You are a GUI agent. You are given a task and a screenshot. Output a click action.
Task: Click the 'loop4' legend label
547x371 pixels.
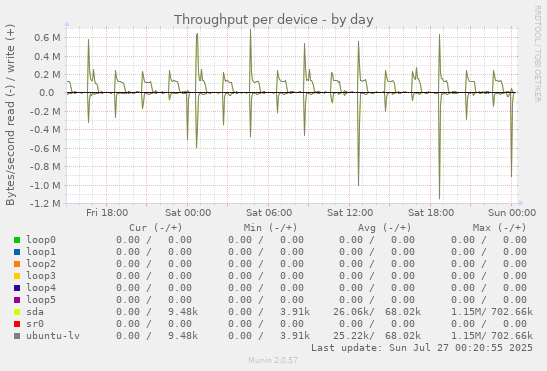(x=41, y=288)
